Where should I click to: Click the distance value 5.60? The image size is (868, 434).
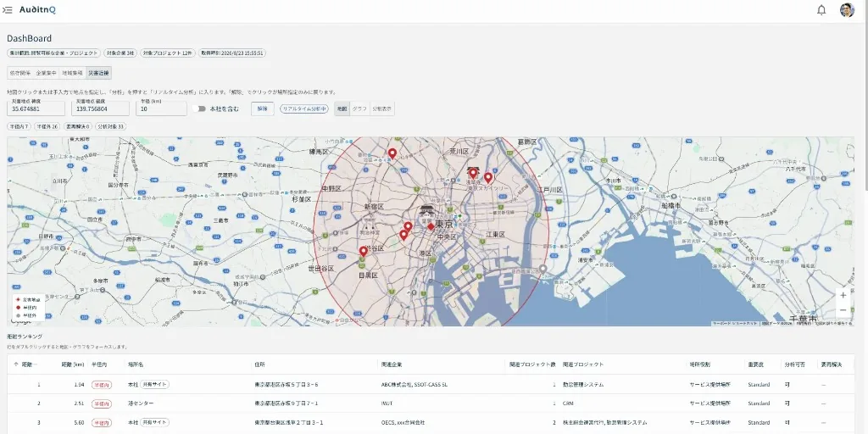coord(79,422)
